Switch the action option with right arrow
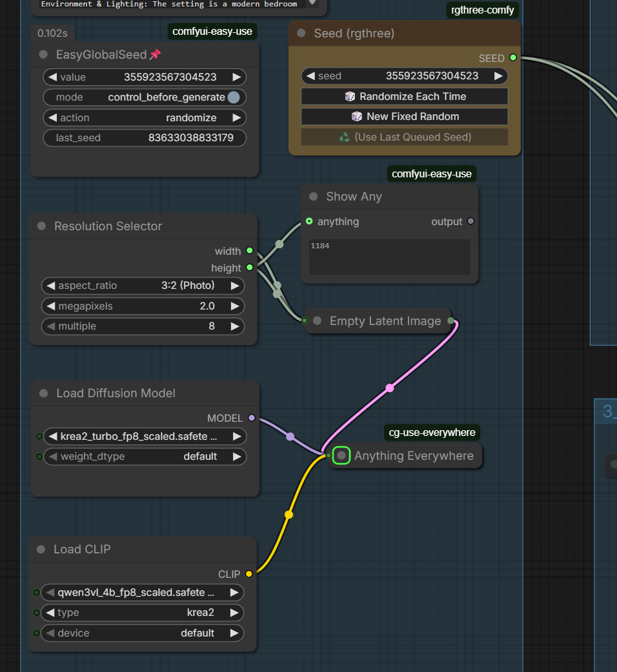This screenshot has height=672, width=617. click(236, 117)
